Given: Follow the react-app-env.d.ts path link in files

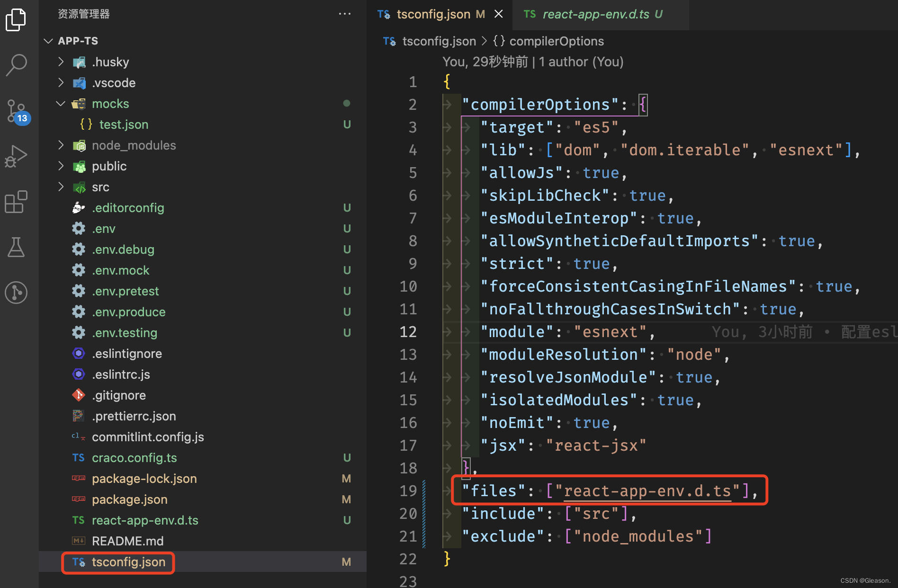Looking at the screenshot, I should click(x=647, y=491).
